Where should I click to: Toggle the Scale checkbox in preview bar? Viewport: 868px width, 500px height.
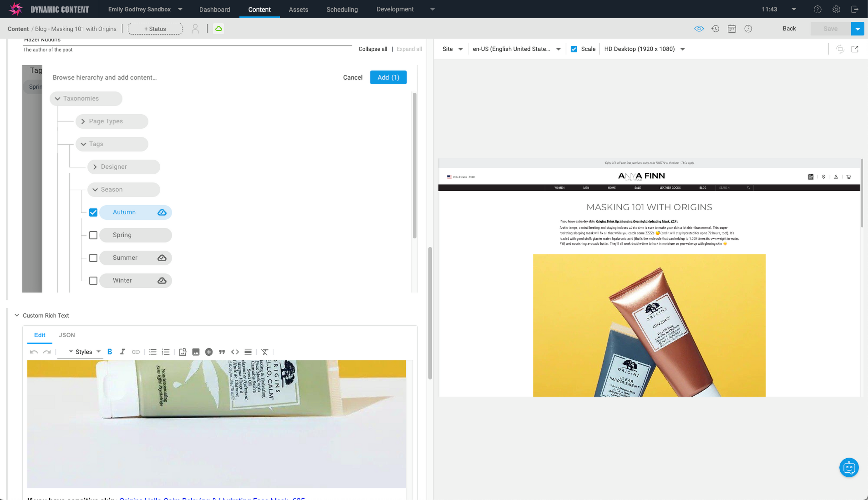pos(574,49)
